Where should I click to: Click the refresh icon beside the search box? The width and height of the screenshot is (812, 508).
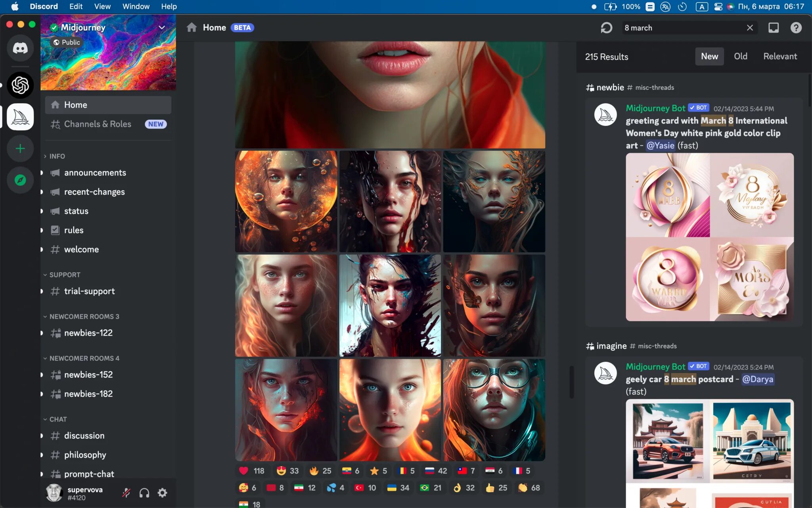[x=606, y=28]
